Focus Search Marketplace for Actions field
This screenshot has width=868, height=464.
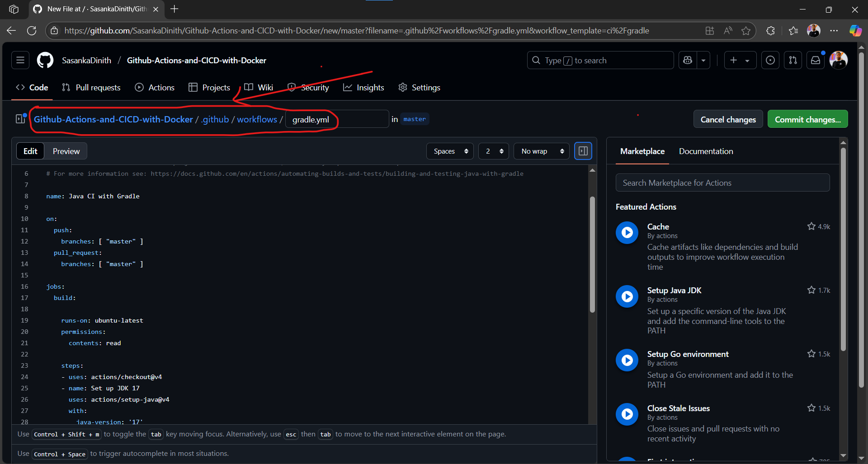(722, 183)
